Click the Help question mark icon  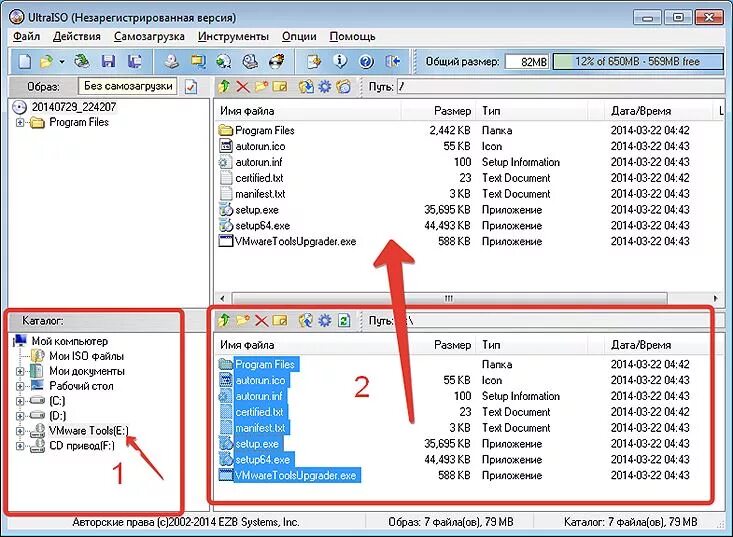coord(366,61)
